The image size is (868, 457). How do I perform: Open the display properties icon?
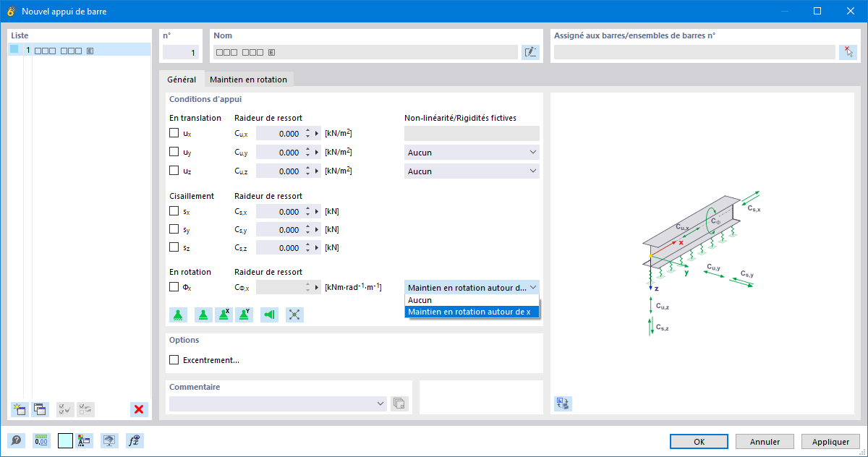coord(84,440)
